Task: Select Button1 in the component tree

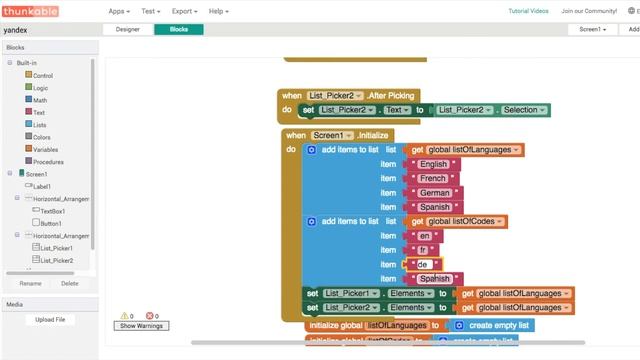Action: point(47,223)
